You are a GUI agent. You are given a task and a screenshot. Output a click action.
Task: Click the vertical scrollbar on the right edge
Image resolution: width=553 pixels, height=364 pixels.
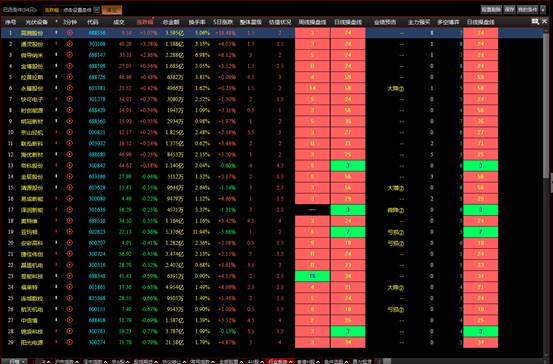[547, 106]
